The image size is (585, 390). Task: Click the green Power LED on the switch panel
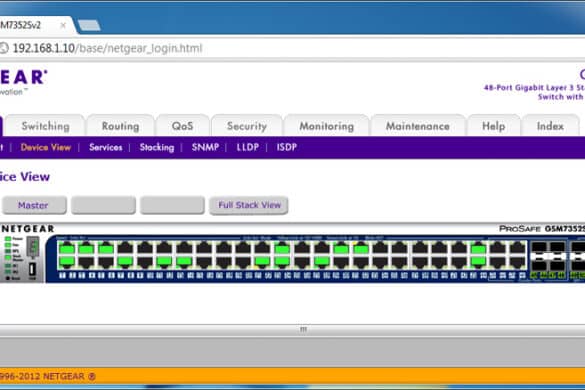point(8,239)
